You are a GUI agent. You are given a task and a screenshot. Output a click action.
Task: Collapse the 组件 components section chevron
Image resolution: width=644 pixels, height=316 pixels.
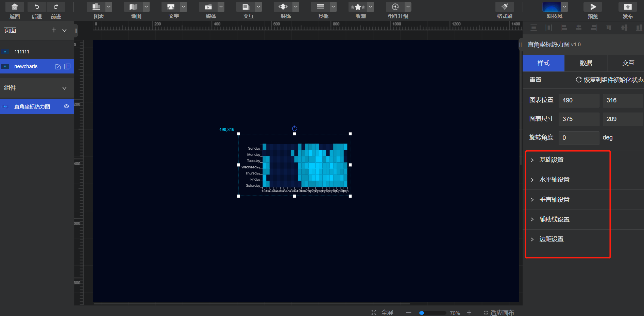point(64,88)
